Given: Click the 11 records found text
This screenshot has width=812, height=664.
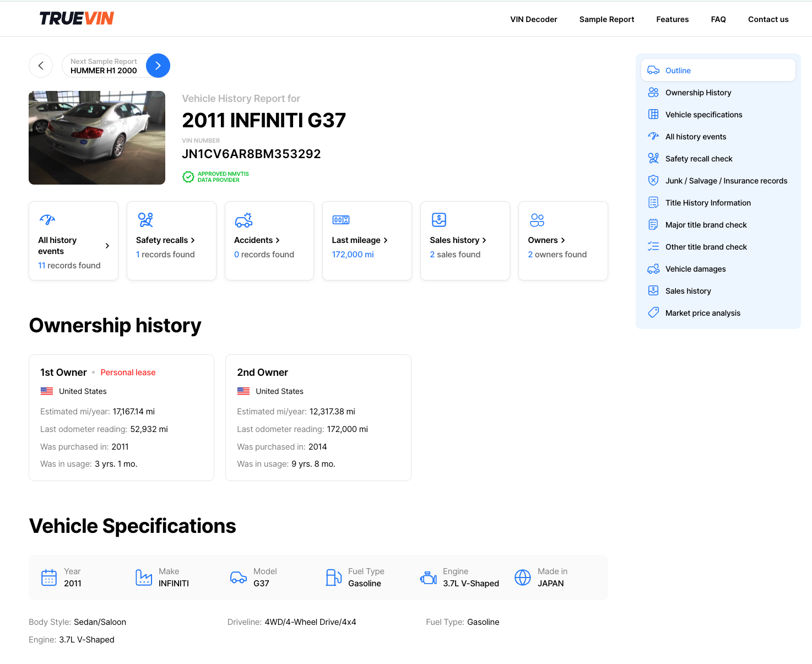Looking at the screenshot, I should 69,266.
